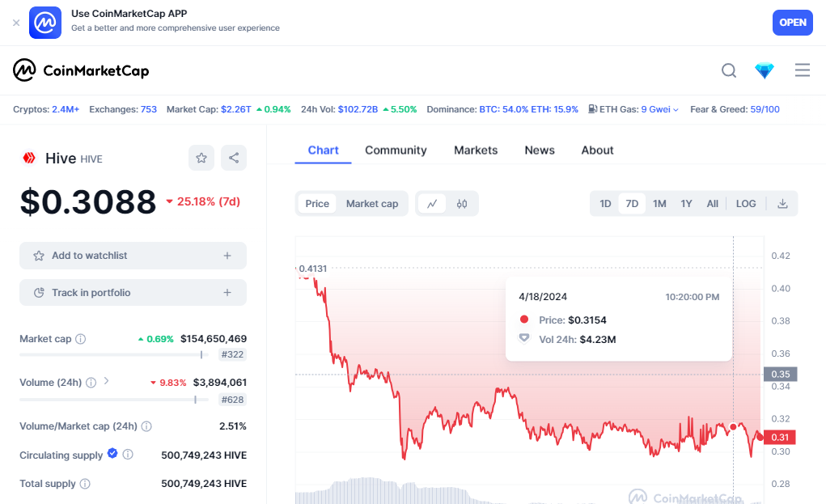Screen dimensions: 826x504
Task: Click Track in portfolio button
Action: [x=133, y=292]
